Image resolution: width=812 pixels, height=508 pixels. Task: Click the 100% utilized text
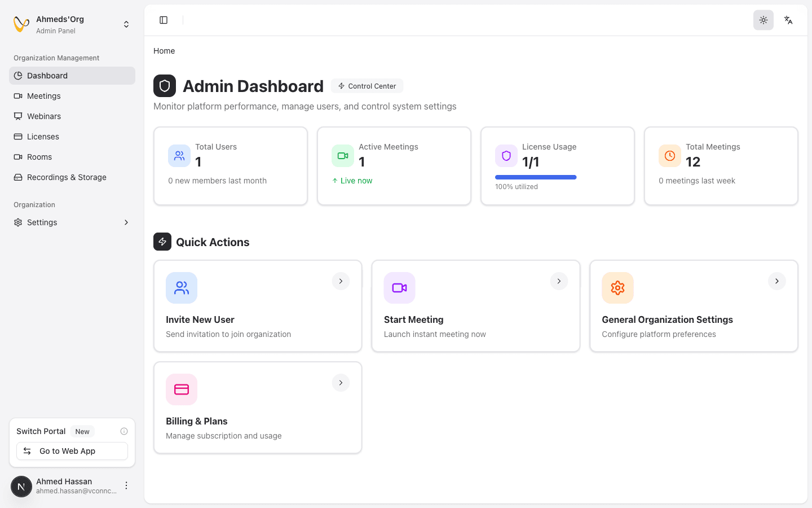tap(517, 187)
